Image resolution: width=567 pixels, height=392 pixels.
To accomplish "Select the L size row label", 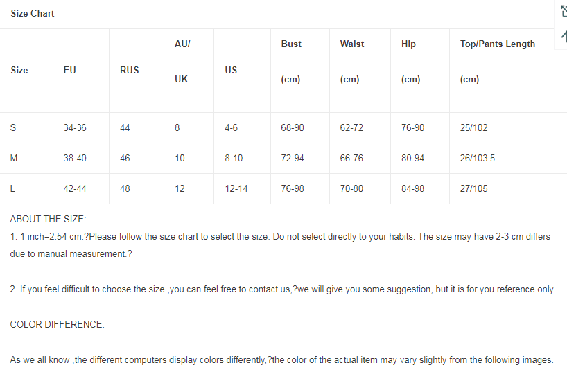I will coord(12,188).
